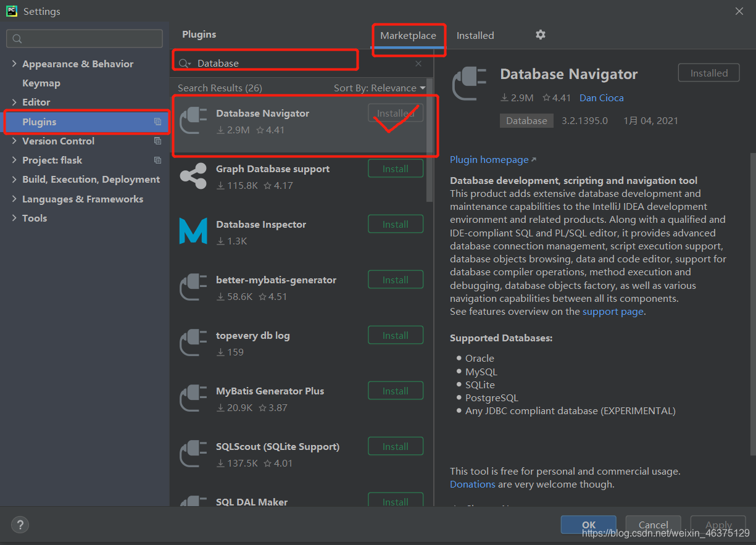756x545 pixels.
Task: Click the Donations link
Action: click(472, 484)
